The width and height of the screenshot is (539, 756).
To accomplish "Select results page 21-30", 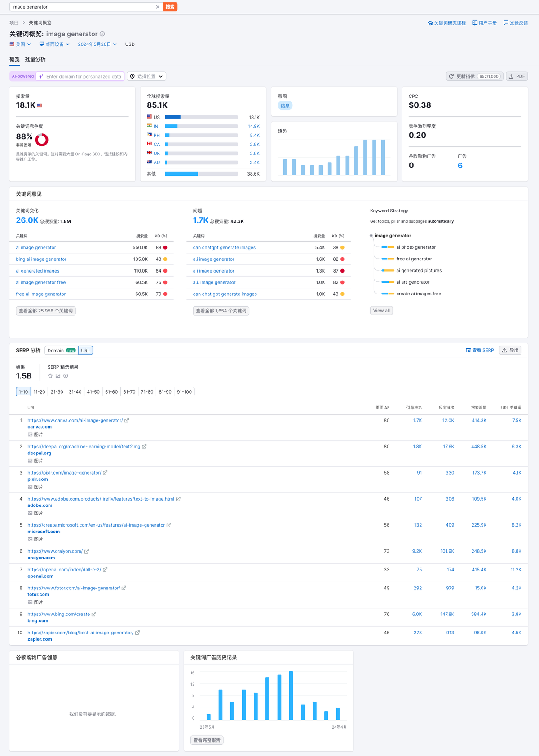I will pyautogui.click(x=57, y=392).
